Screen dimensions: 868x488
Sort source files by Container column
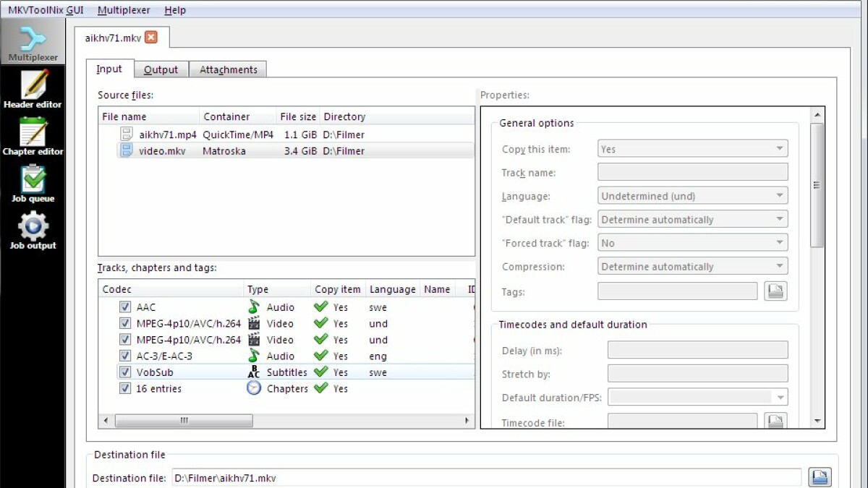(x=238, y=116)
